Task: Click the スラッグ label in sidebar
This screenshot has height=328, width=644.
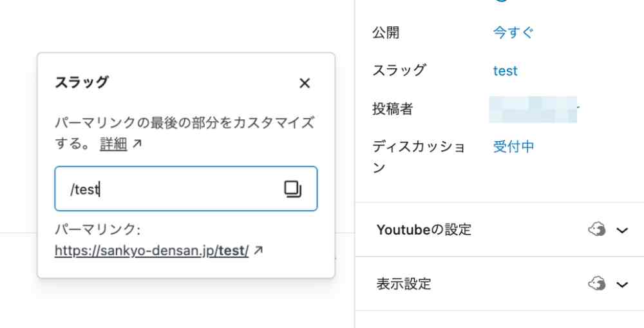Action: pyautogui.click(x=399, y=70)
